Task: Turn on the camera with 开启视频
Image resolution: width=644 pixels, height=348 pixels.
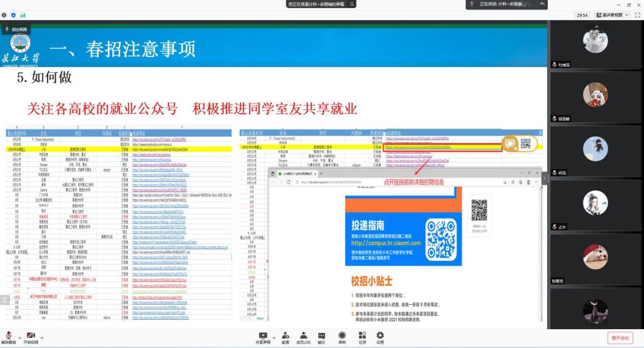Action: coord(30,335)
